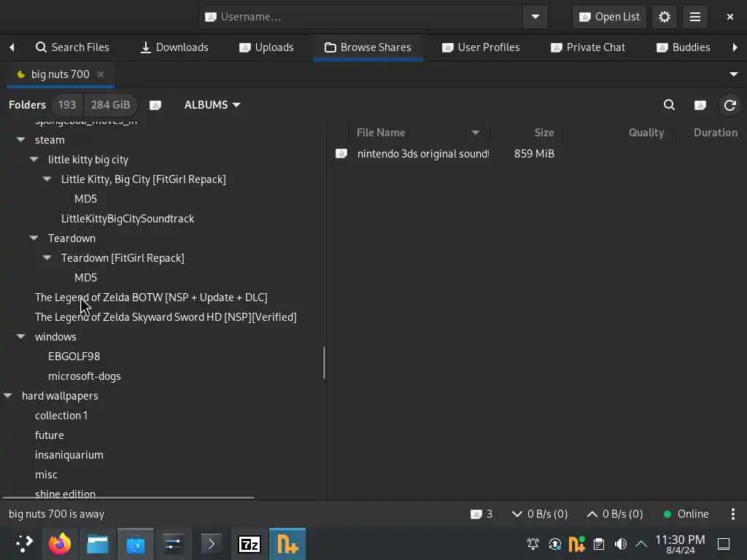Select the EBGOLF98 folder

click(74, 356)
